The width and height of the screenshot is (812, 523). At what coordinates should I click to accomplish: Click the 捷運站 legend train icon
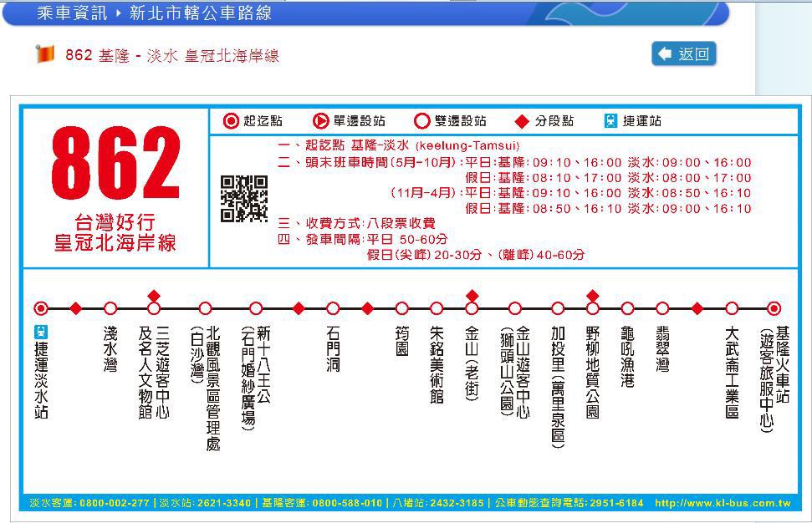[611, 121]
